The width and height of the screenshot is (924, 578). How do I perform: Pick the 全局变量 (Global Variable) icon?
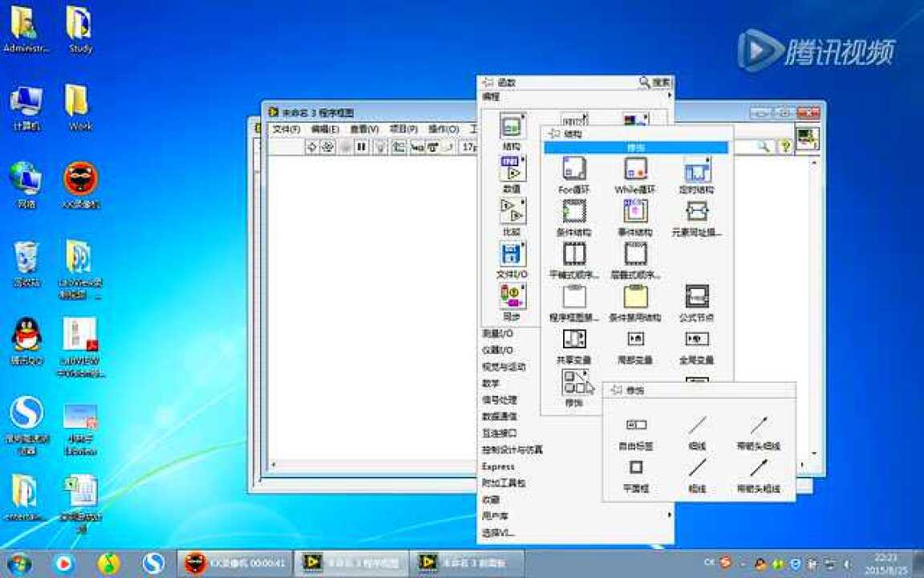click(696, 340)
